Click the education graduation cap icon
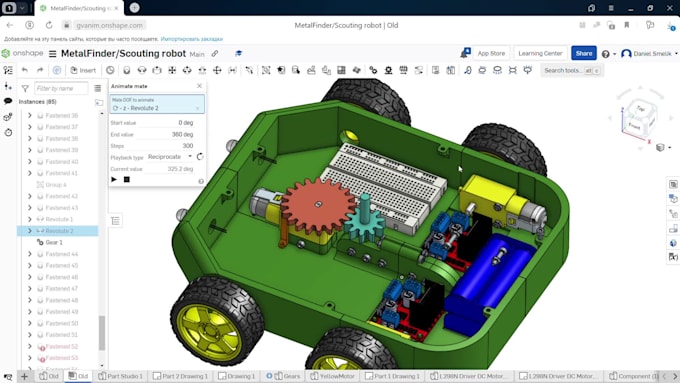Viewport: 680px width, 383px height. point(238,53)
